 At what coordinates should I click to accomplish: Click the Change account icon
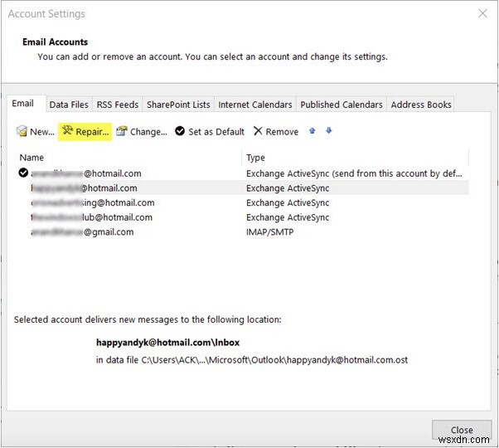pyautogui.click(x=122, y=131)
